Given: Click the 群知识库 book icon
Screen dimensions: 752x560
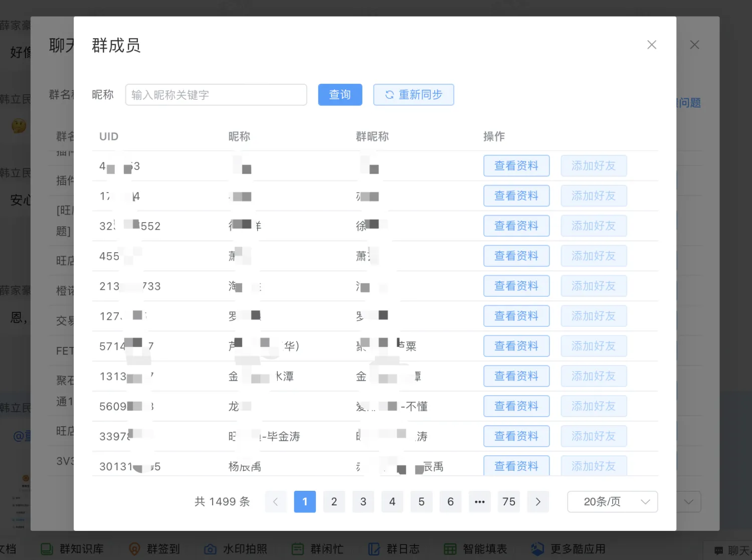Looking at the screenshot, I should [x=47, y=549].
